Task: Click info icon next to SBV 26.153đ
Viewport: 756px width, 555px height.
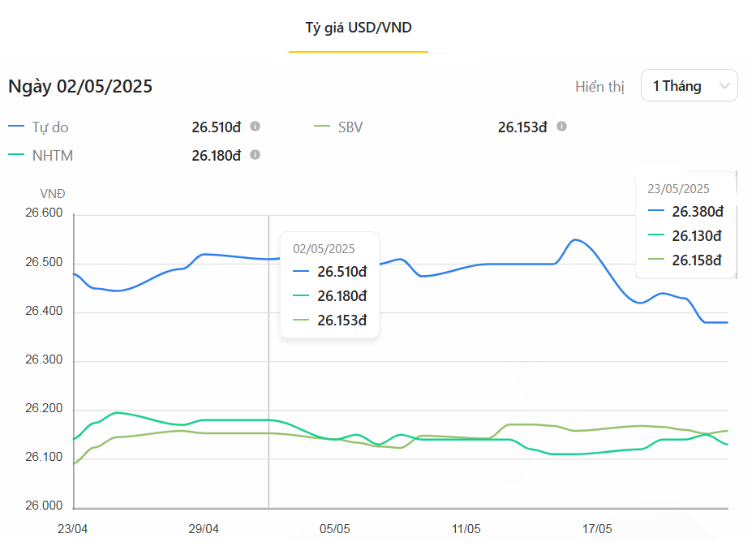Action: [561, 127]
